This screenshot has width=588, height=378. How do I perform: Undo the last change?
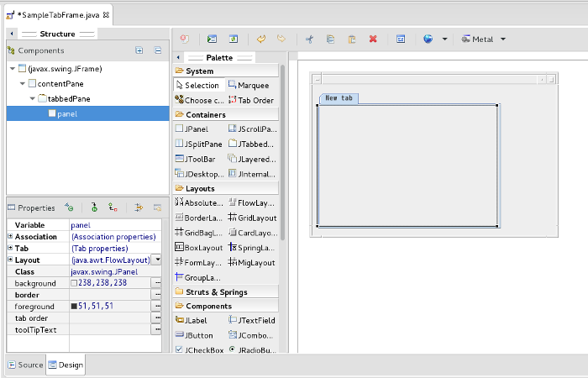[261, 39]
